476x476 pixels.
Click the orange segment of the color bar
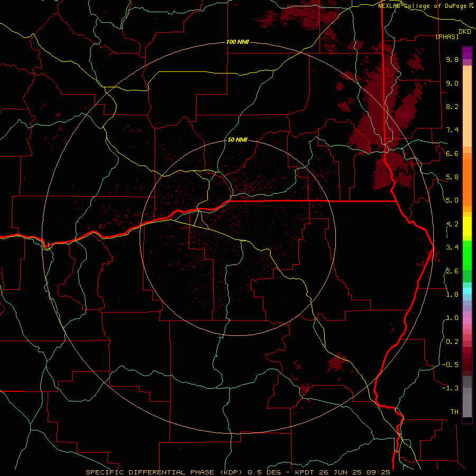pyautogui.click(x=467, y=182)
